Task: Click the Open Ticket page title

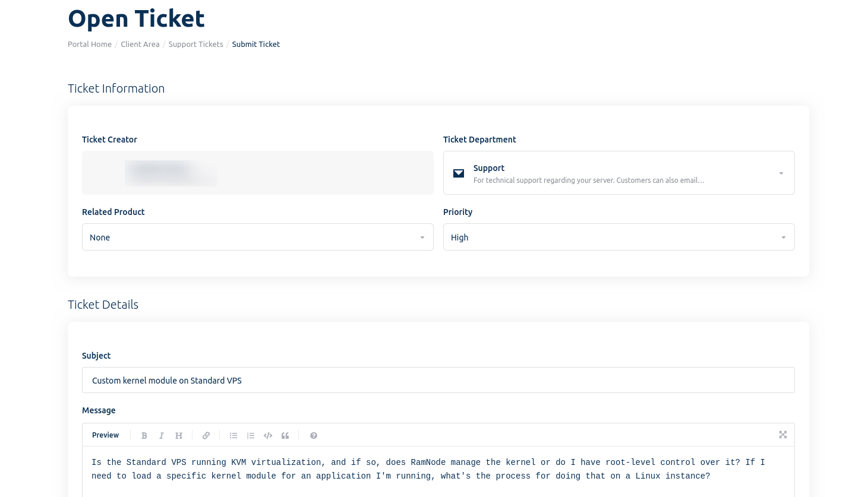Action: pyautogui.click(x=137, y=19)
